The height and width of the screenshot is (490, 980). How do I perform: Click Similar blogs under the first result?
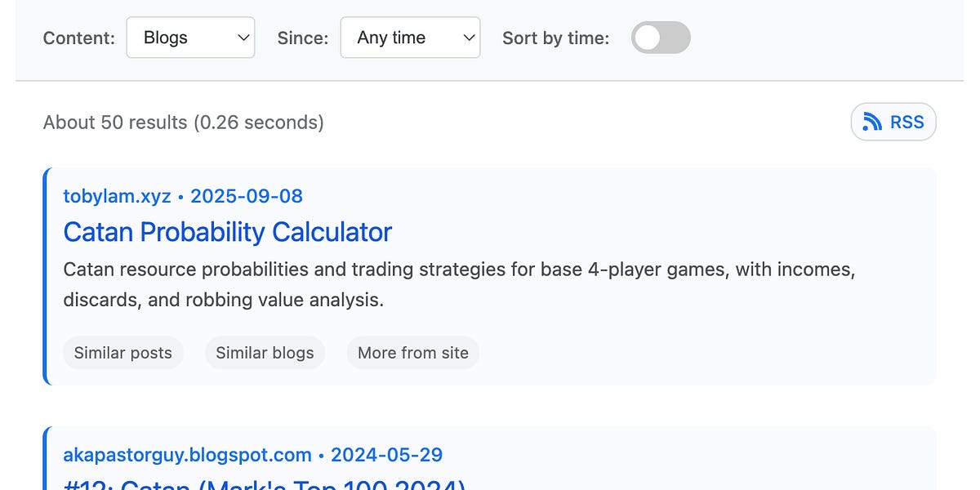(x=265, y=353)
